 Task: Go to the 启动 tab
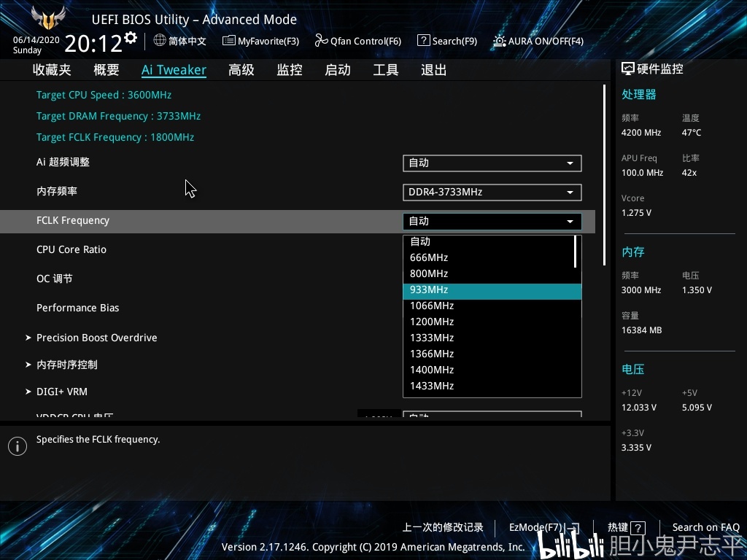[338, 70]
